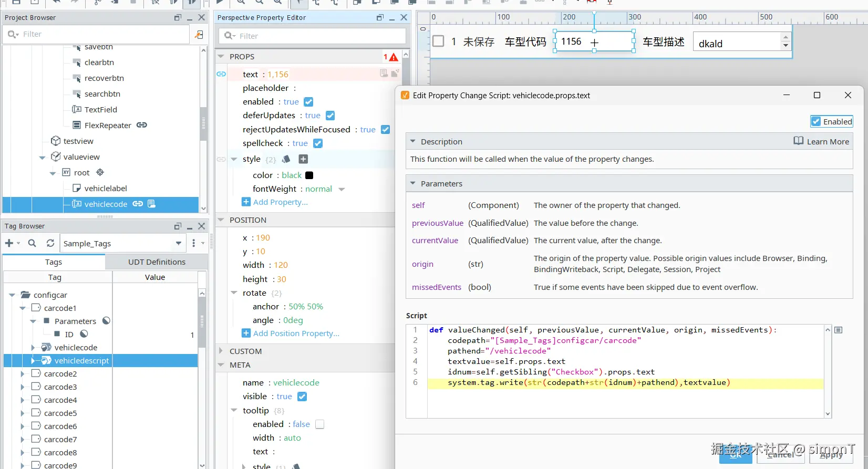Select the Tags tab in Tag Browser
The image size is (868, 469).
54,262
